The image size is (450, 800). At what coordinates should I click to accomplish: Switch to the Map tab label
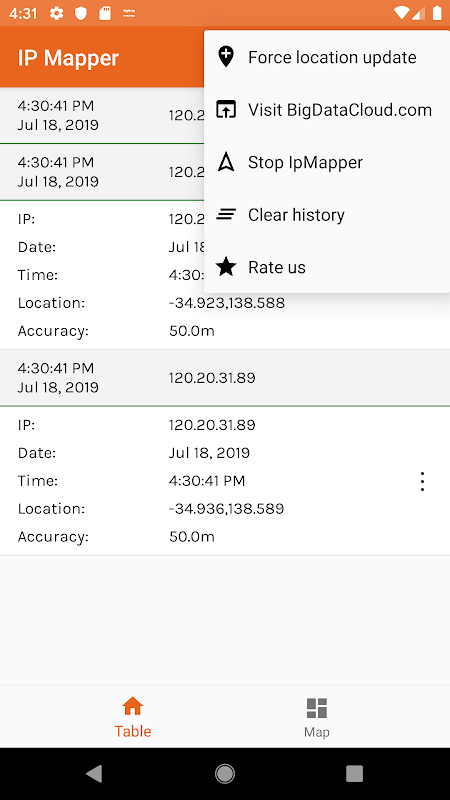click(317, 732)
